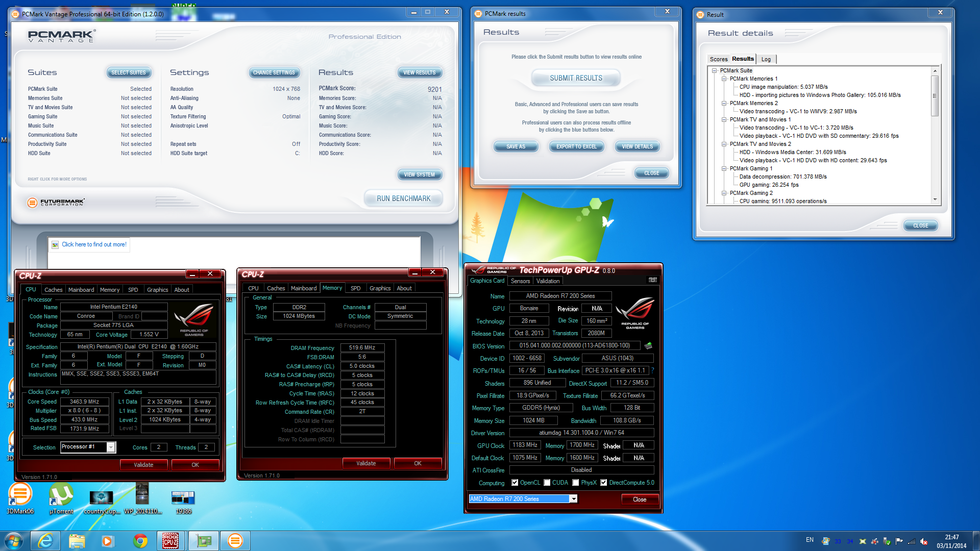Screen dimensions: 980x551
Task: Click the SAVE AS button in PCMark results
Action: [x=516, y=147]
